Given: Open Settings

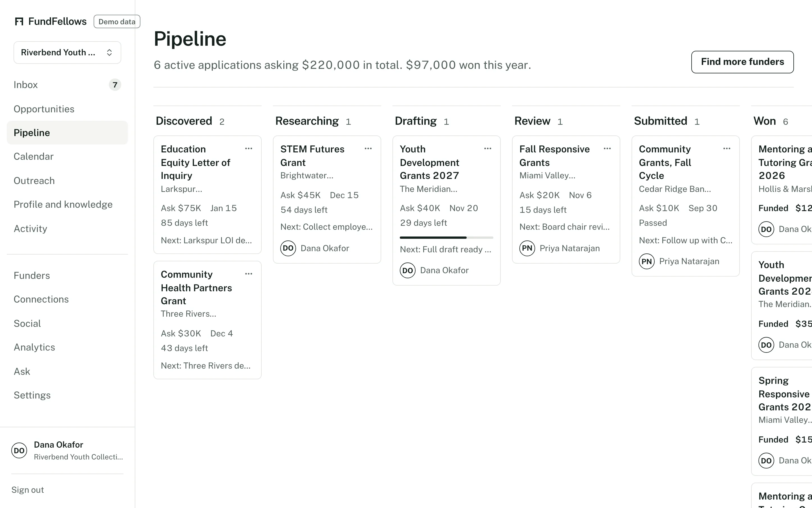Looking at the screenshot, I should coord(67,395).
